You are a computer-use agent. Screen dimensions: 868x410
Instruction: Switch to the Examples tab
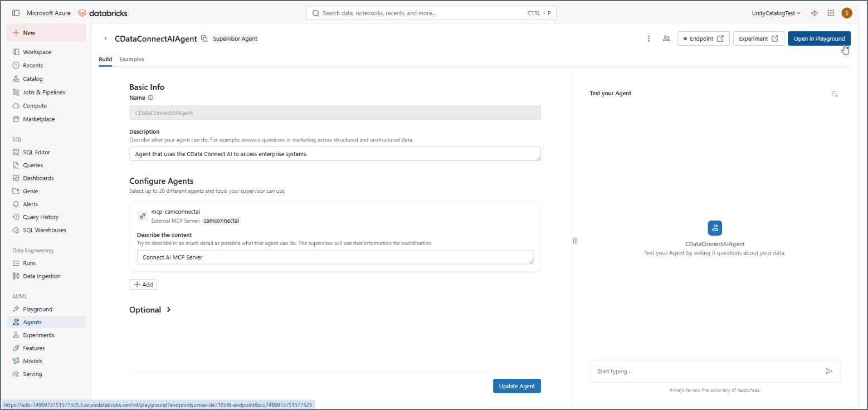pos(131,59)
